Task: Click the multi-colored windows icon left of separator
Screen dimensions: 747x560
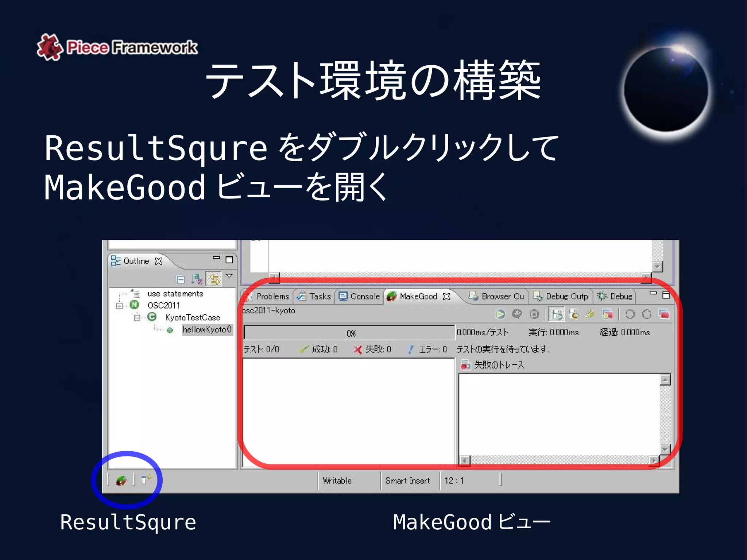Action: pyautogui.click(x=607, y=314)
